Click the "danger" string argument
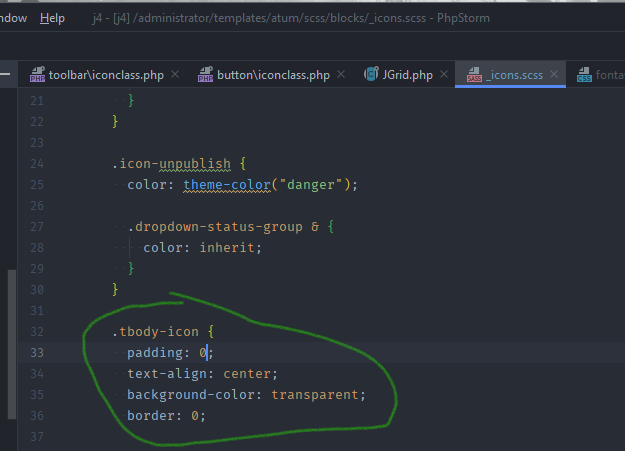Screen dimensions: 625x451 point(311,185)
